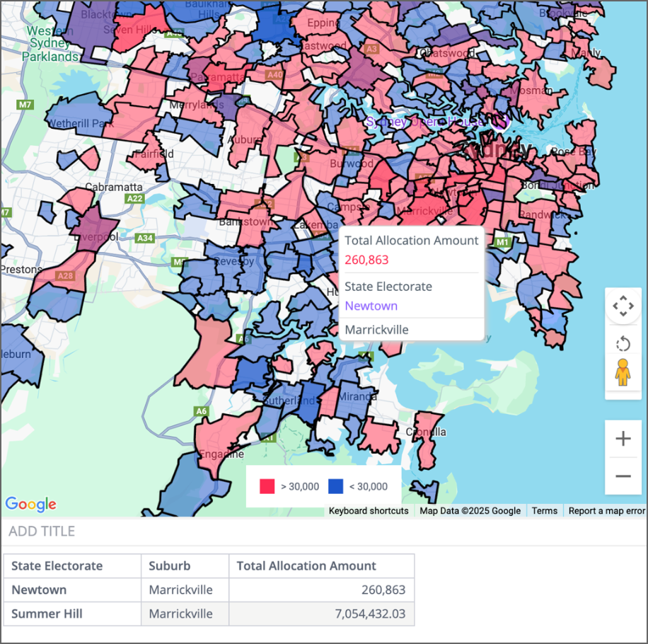Click Total Allocation Amount table header
This screenshot has width=648, height=644.
point(306,566)
